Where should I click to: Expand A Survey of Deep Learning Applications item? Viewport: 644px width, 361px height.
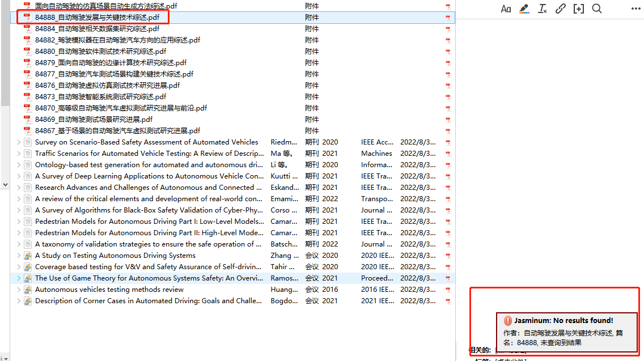pyautogui.click(x=19, y=176)
